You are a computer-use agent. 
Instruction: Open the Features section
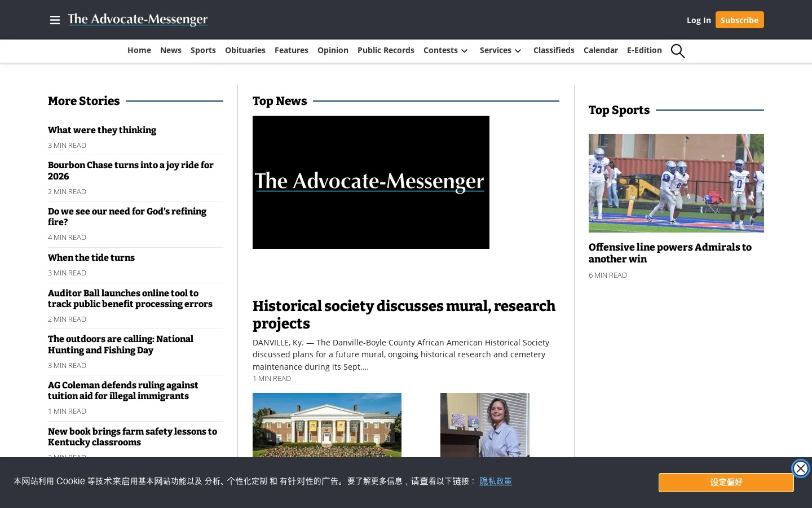point(292,50)
